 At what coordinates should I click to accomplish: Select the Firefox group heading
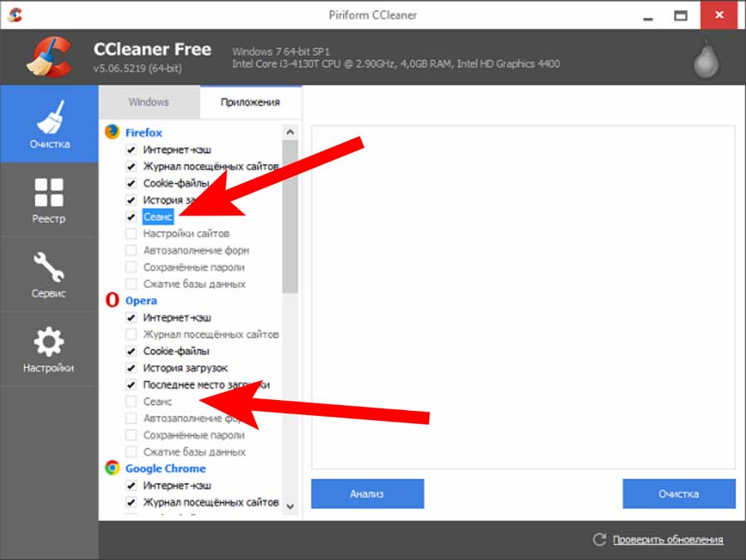[x=143, y=133]
